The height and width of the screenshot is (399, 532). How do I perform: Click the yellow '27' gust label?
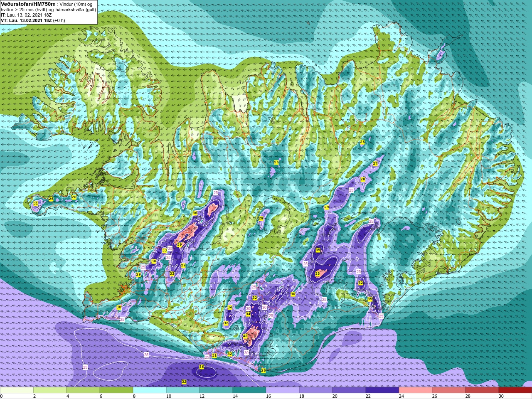point(375,164)
